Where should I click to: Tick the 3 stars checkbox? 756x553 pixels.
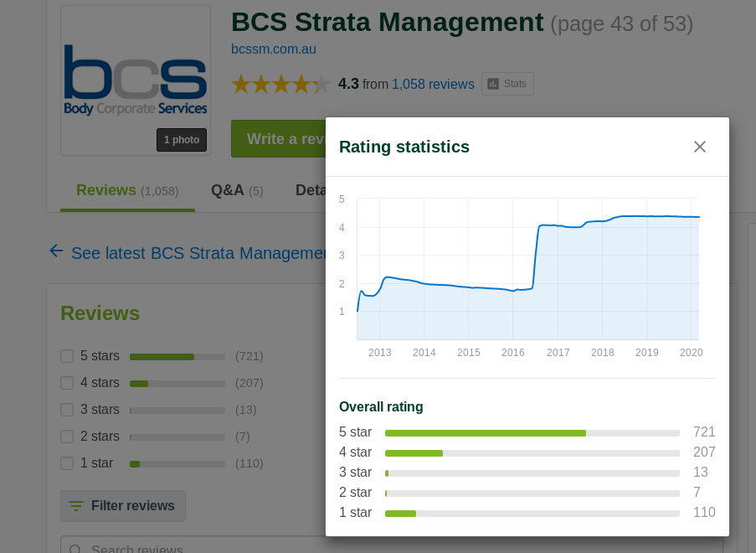[67, 410]
